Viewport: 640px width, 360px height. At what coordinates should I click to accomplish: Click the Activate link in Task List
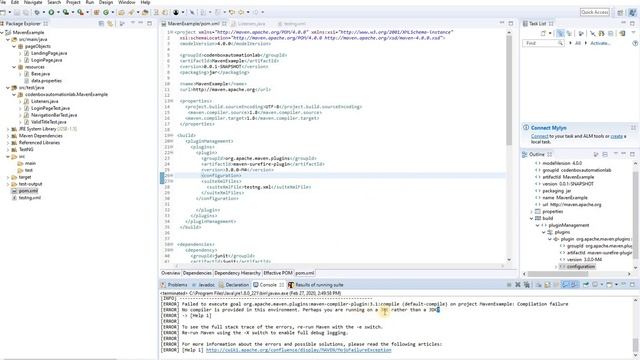600,43
